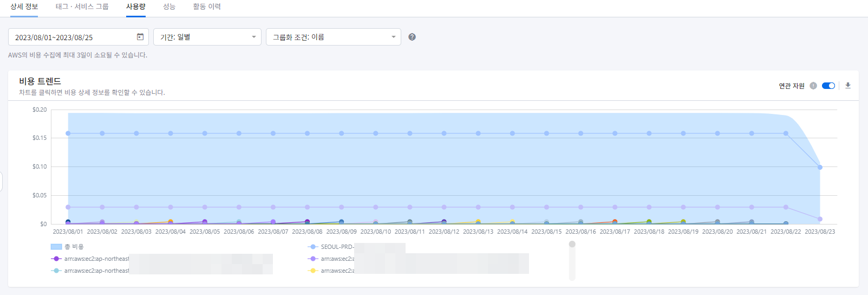Click the 2023/08/01~2023/08/25 date range field

click(73, 37)
